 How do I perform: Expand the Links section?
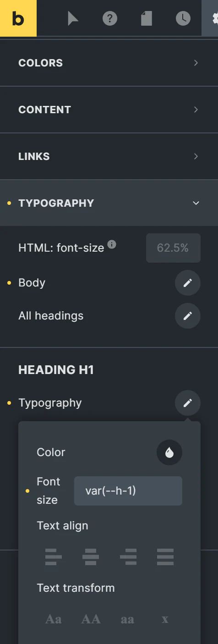click(x=109, y=156)
